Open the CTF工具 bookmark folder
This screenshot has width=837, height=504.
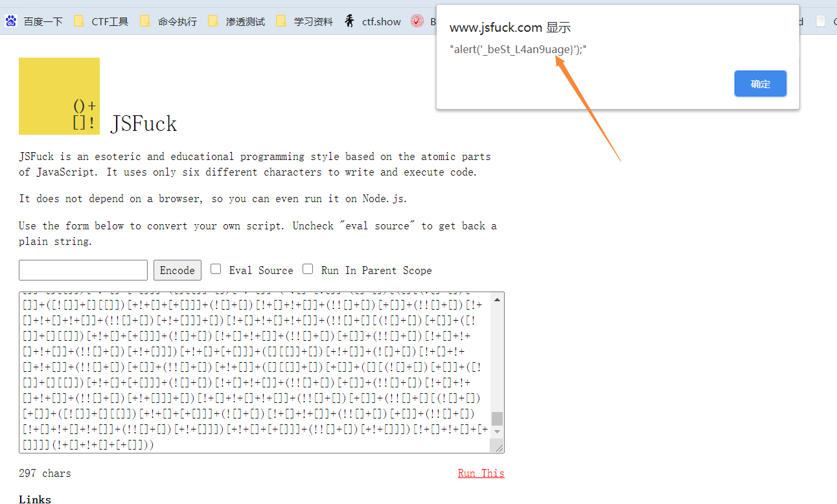[x=101, y=21]
